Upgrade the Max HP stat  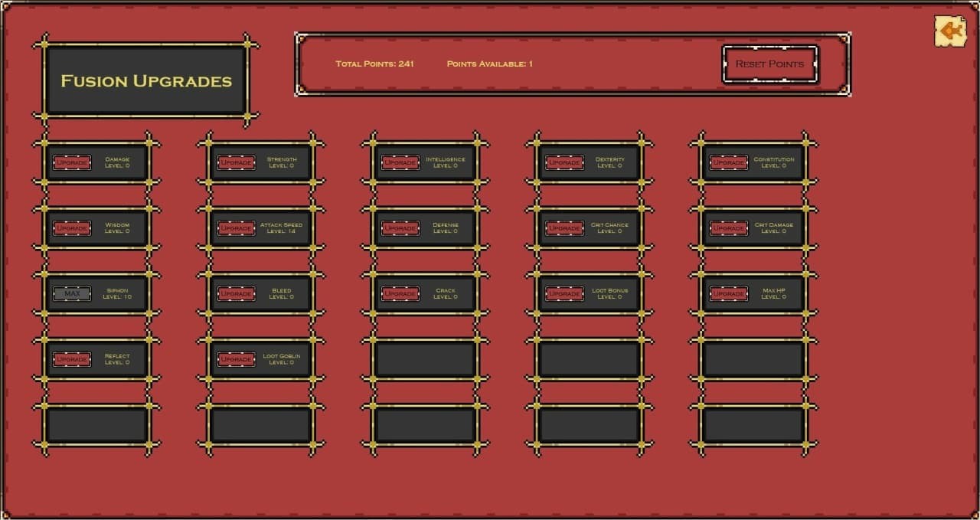pos(728,293)
